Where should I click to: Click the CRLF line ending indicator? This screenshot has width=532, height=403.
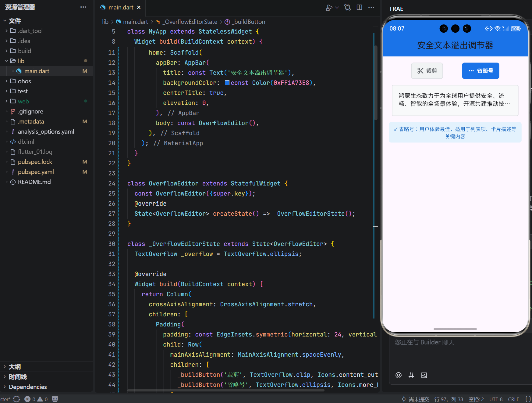(513, 399)
